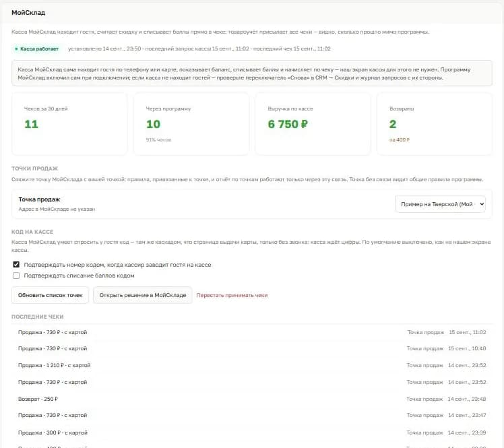Enable 'Подтверждать списание баллов кодом' checkbox
504x448 pixels.
click(16, 276)
